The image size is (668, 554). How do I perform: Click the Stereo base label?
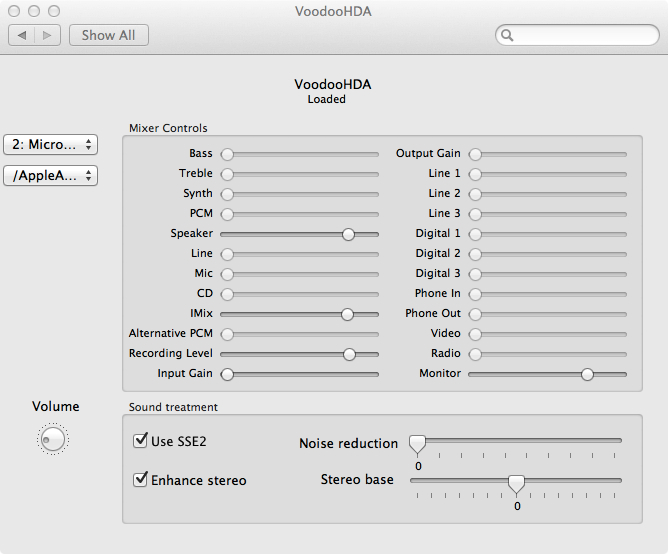pos(357,479)
